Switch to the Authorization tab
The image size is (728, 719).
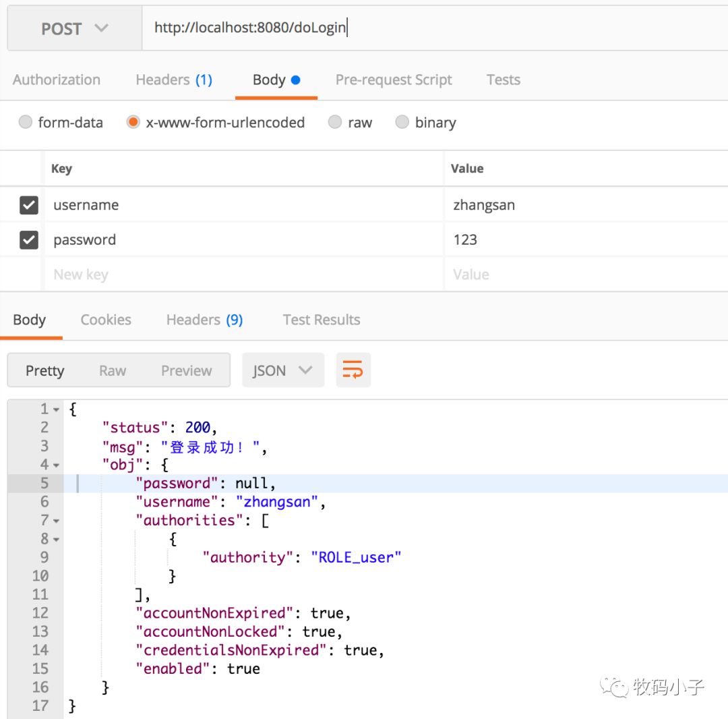tap(57, 80)
